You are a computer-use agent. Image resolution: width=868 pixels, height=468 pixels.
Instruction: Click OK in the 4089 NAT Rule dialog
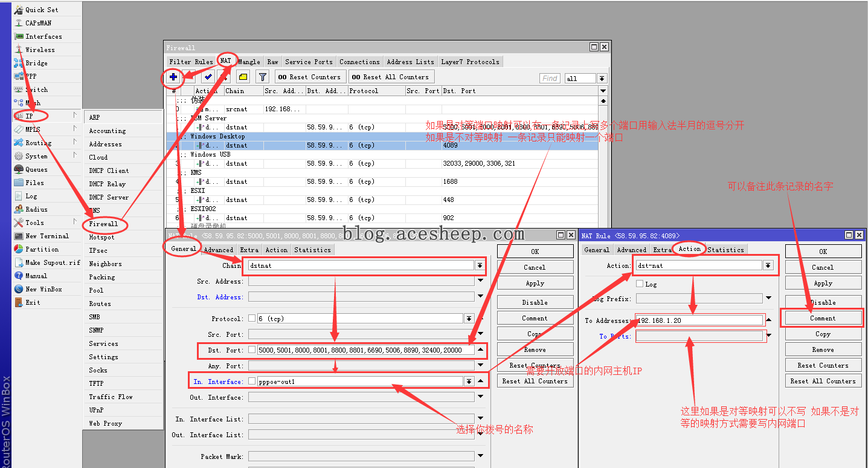pyautogui.click(x=823, y=252)
